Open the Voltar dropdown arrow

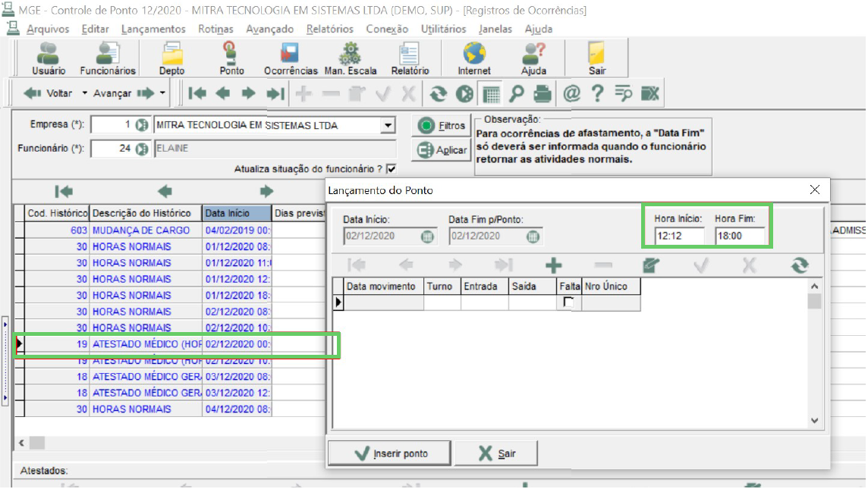coord(85,93)
